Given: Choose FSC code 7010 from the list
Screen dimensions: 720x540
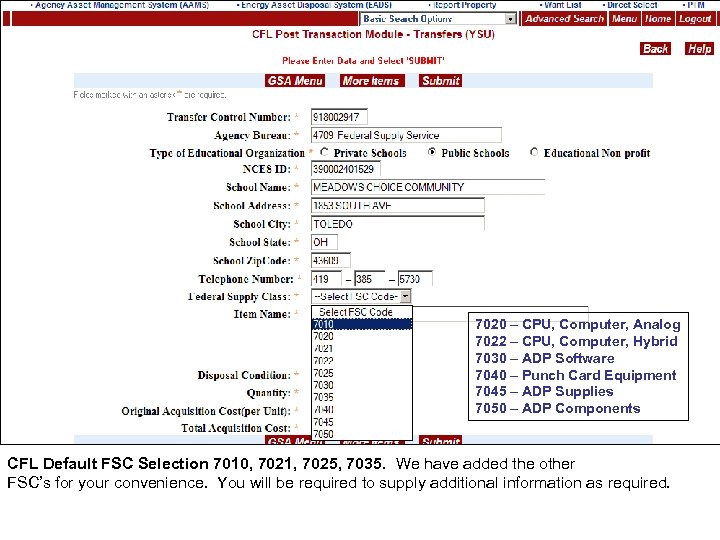Looking at the screenshot, I should pyautogui.click(x=362, y=324).
